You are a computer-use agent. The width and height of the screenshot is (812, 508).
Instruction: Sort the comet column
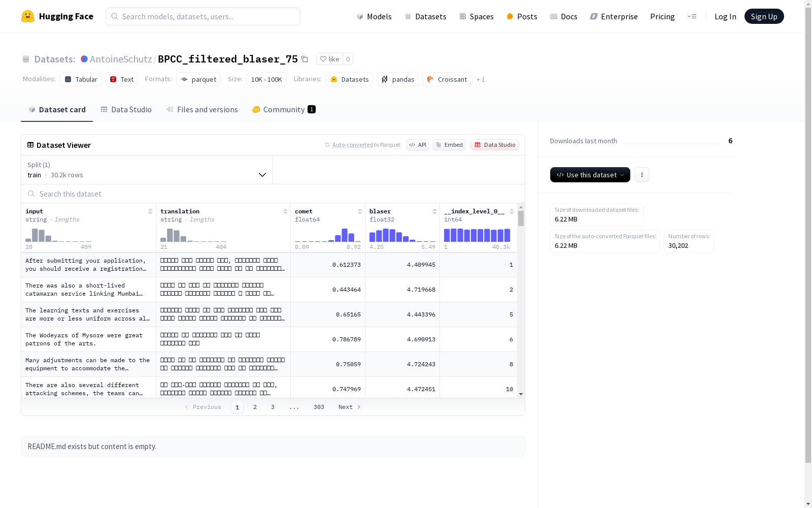pos(360,211)
